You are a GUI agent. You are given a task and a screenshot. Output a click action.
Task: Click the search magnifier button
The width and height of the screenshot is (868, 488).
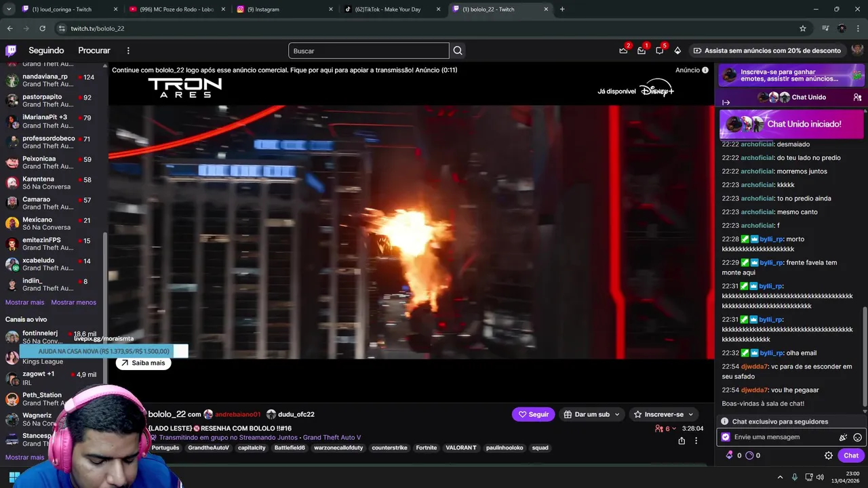[x=458, y=51]
